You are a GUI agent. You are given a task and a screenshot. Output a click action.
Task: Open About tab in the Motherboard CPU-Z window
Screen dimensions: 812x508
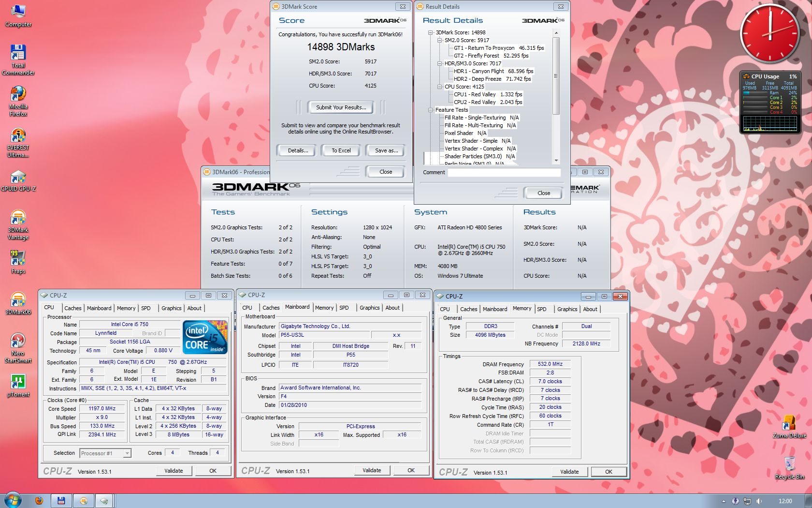pyautogui.click(x=392, y=308)
